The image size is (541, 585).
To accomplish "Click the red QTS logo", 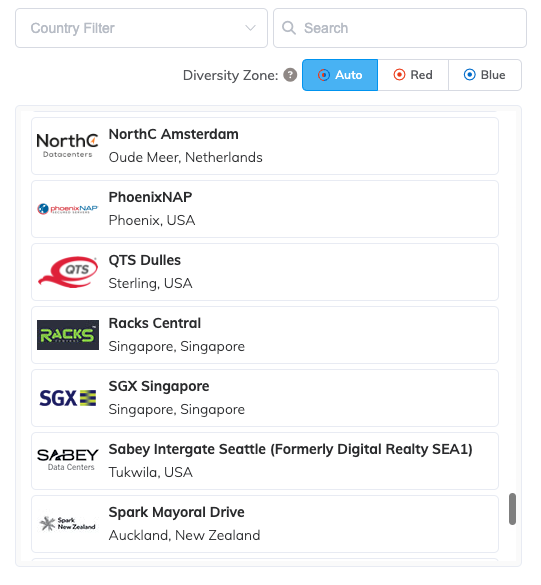I will coord(68,272).
